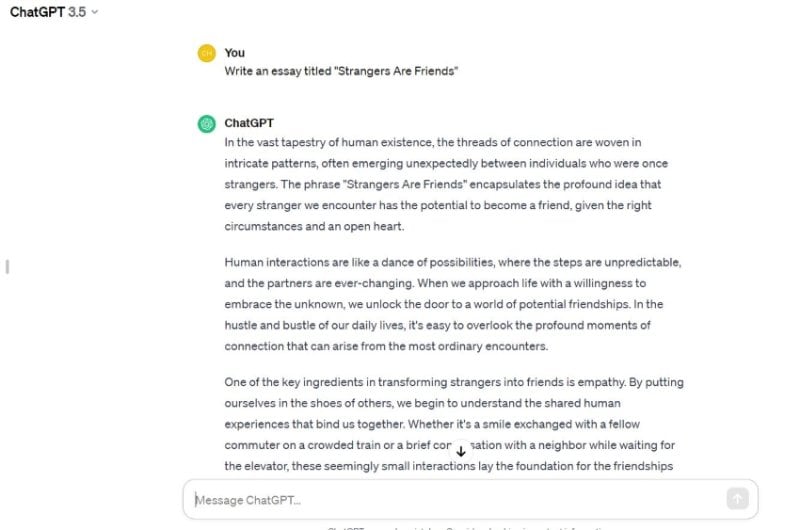The image size is (800, 530).
Task: Click the "ChatGPT" responder name label
Action: [249, 123]
